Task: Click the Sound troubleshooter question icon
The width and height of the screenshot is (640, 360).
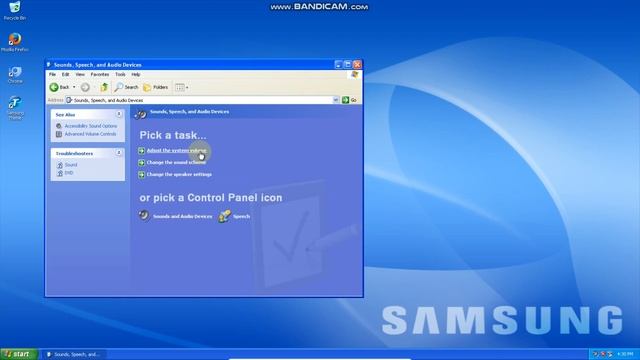Action: click(60, 165)
